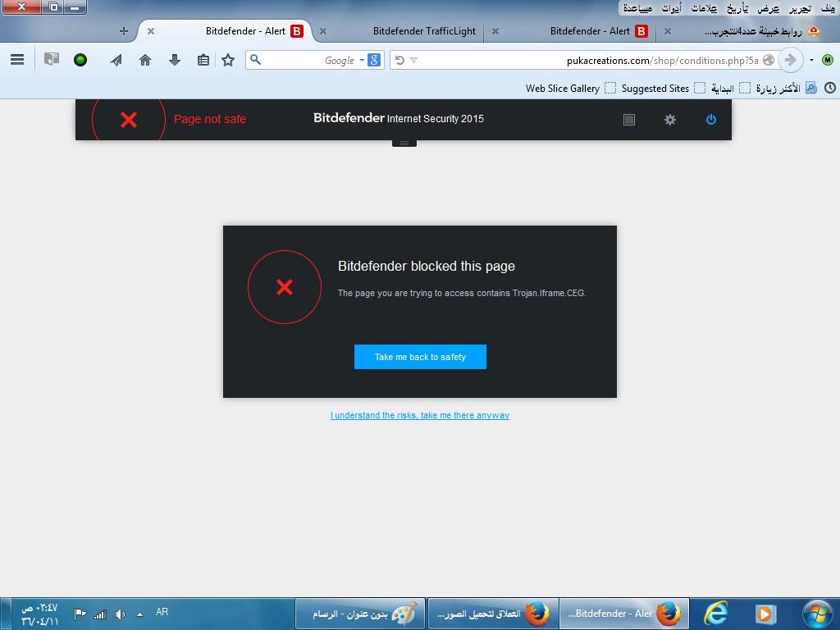Viewport: 840px width, 630px height.
Task: Click the globe site identity icon
Action: (x=769, y=60)
